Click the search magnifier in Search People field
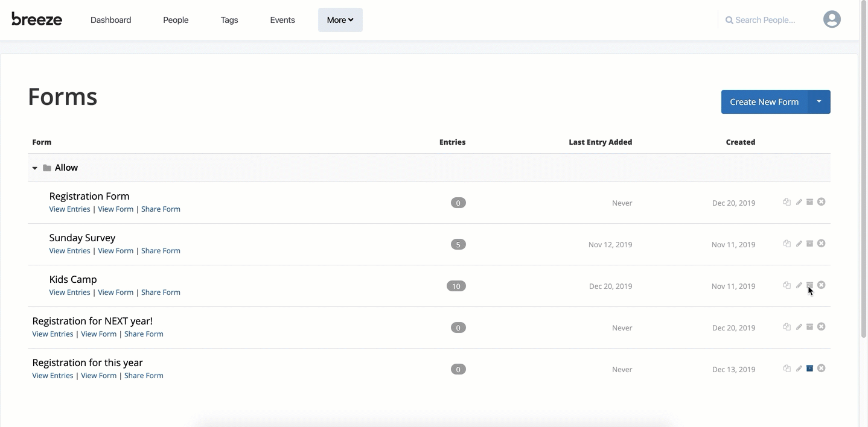 728,19
